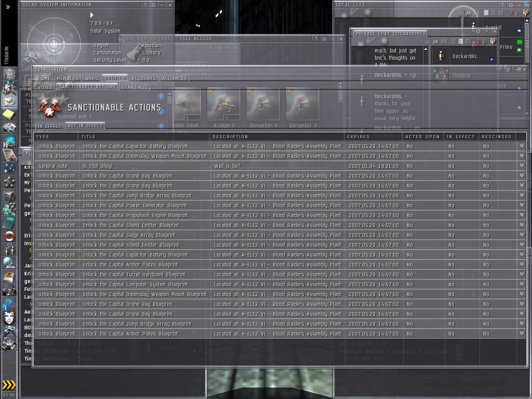Open the Channels chat-people sidebar icon

click(9, 249)
